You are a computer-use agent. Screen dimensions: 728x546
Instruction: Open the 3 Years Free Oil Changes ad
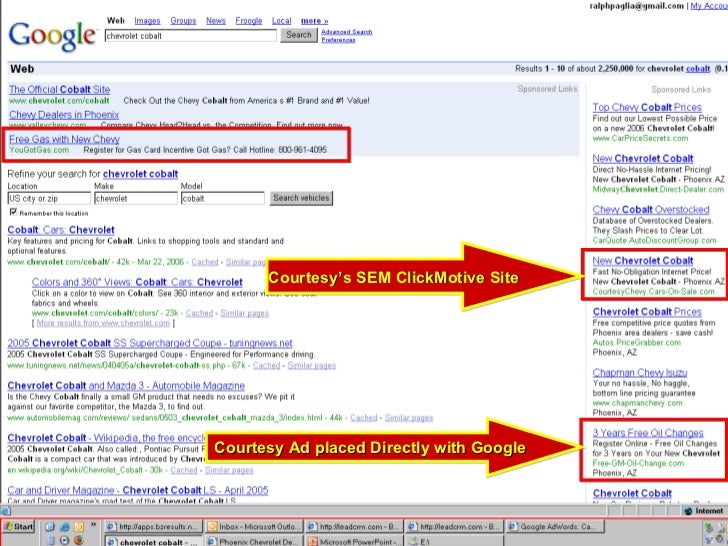pyautogui.click(x=648, y=433)
